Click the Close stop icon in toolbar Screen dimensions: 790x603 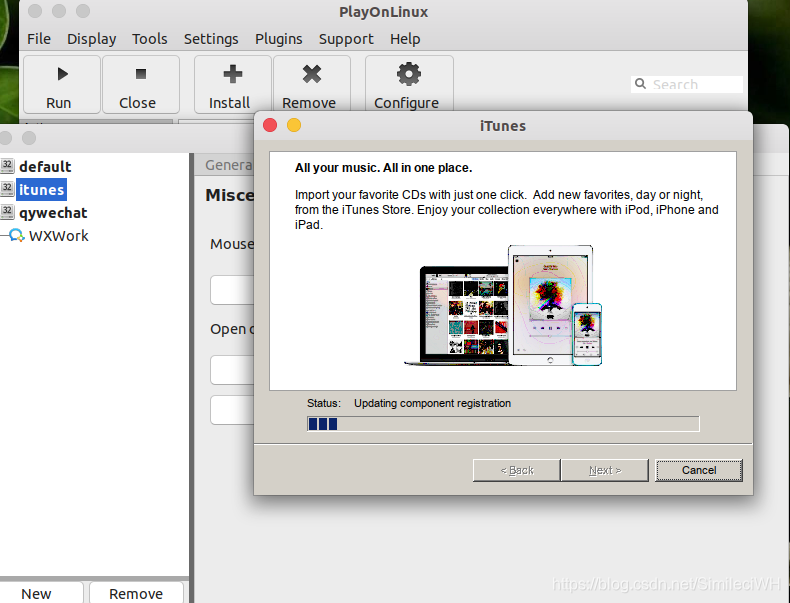coord(141,74)
